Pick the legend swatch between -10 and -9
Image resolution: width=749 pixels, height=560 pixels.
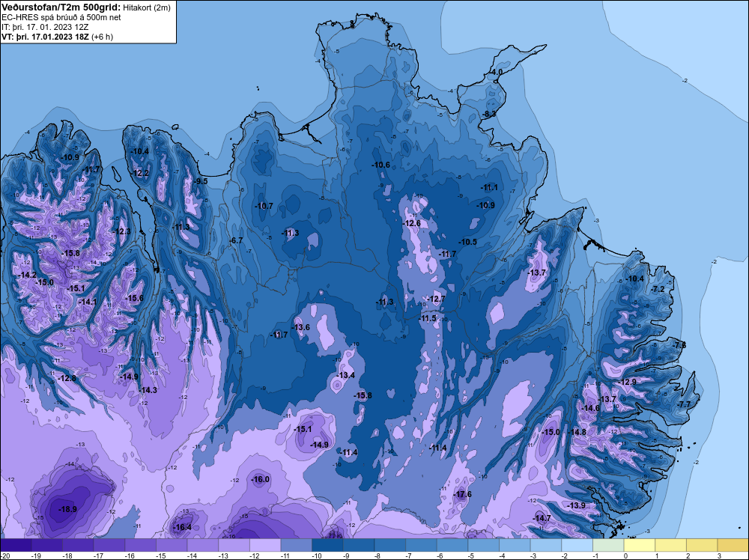tap(328, 545)
